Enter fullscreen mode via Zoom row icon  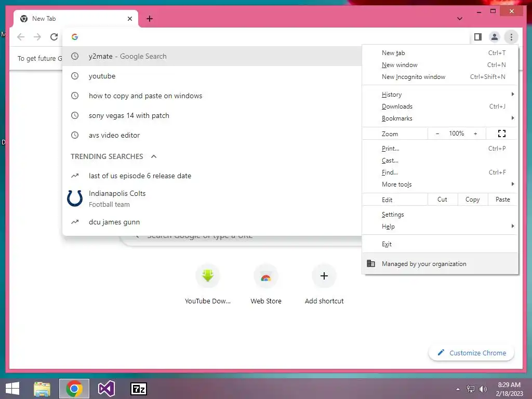pos(502,134)
